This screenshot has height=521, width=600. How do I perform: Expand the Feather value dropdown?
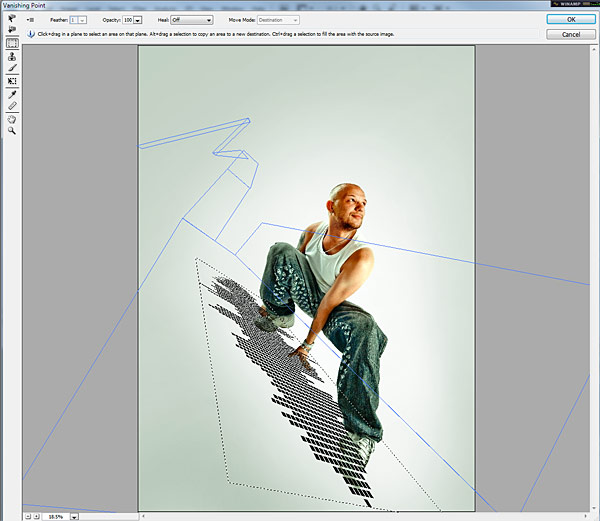[x=82, y=19]
